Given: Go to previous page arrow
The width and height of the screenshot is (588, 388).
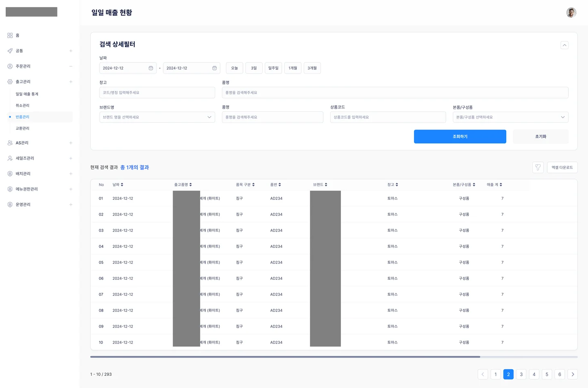Looking at the screenshot, I should pos(483,374).
